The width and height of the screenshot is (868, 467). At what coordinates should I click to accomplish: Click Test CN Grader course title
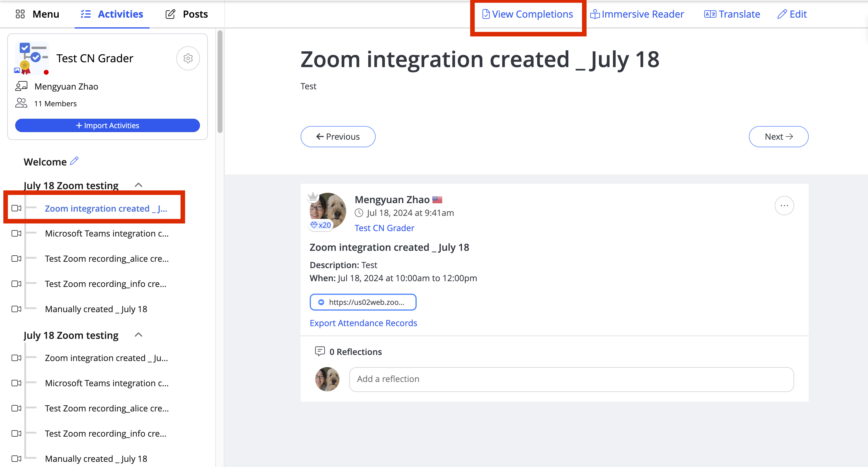click(95, 58)
